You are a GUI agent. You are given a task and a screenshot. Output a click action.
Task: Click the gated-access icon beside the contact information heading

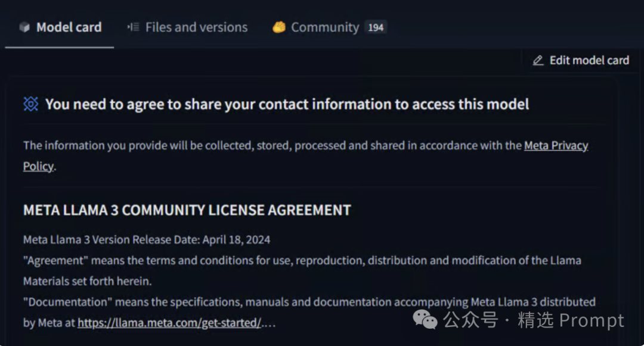click(31, 104)
